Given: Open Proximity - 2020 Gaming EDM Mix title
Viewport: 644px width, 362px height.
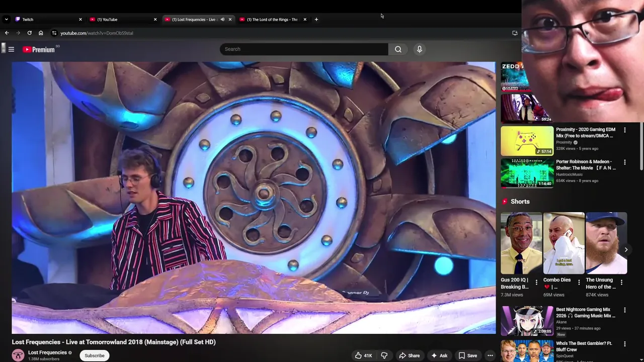Looking at the screenshot, I should point(586,133).
